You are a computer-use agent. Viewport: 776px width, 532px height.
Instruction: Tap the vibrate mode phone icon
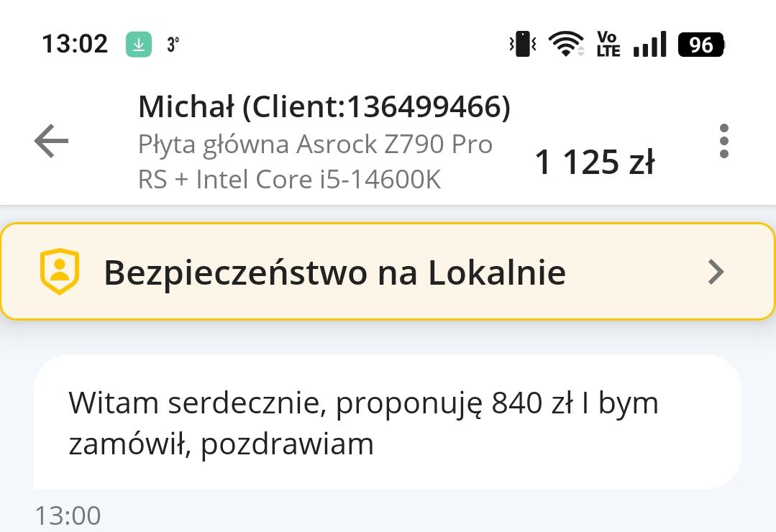[523, 45]
